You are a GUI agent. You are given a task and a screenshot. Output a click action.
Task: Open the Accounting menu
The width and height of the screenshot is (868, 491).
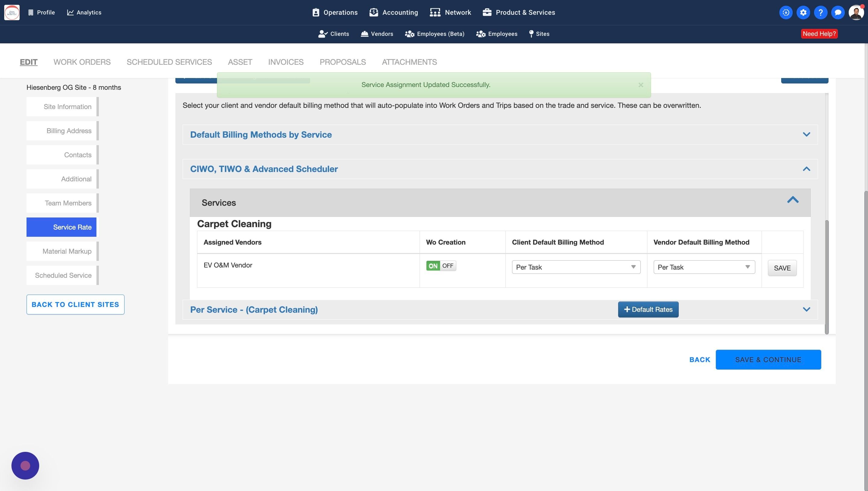point(394,12)
